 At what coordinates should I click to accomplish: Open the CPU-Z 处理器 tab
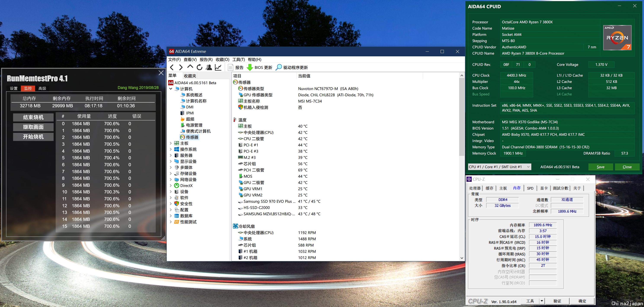[x=475, y=188]
